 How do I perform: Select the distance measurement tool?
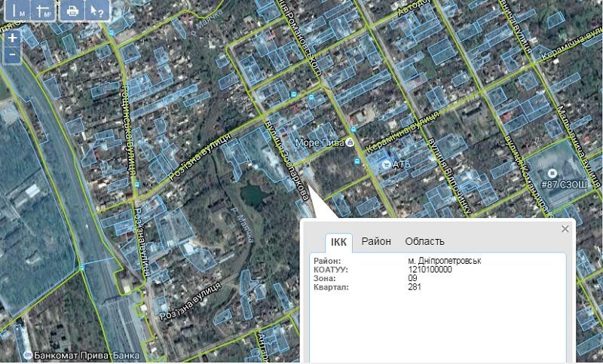point(19,11)
